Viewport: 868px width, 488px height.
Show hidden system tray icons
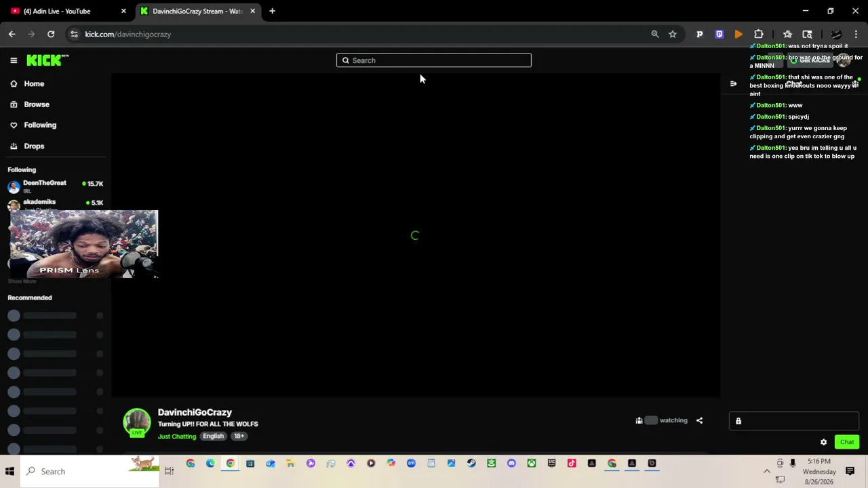pyautogui.click(x=767, y=471)
